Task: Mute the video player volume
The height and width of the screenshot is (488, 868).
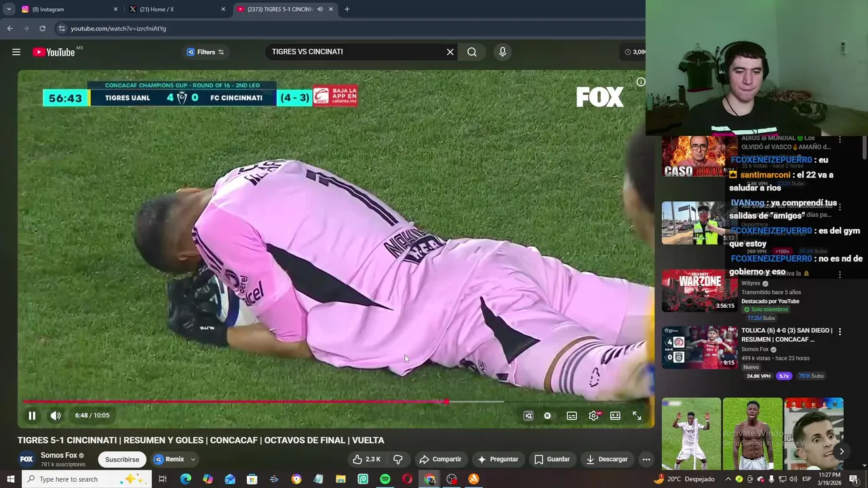Action: (56, 415)
